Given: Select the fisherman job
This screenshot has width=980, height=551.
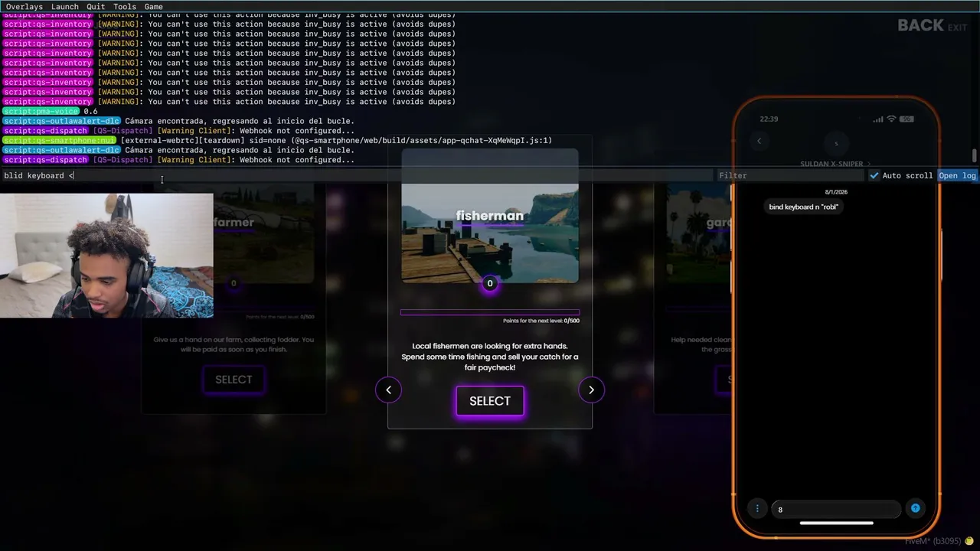Looking at the screenshot, I should [x=490, y=401].
